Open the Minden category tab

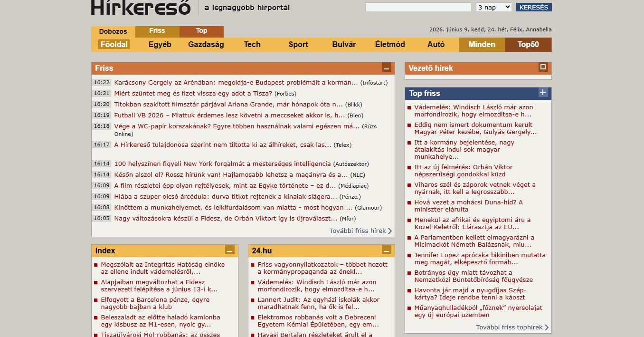click(482, 45)
